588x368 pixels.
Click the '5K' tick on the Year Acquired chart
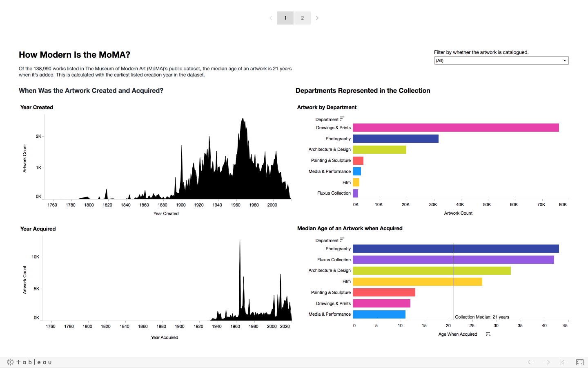tap(37, 289)
